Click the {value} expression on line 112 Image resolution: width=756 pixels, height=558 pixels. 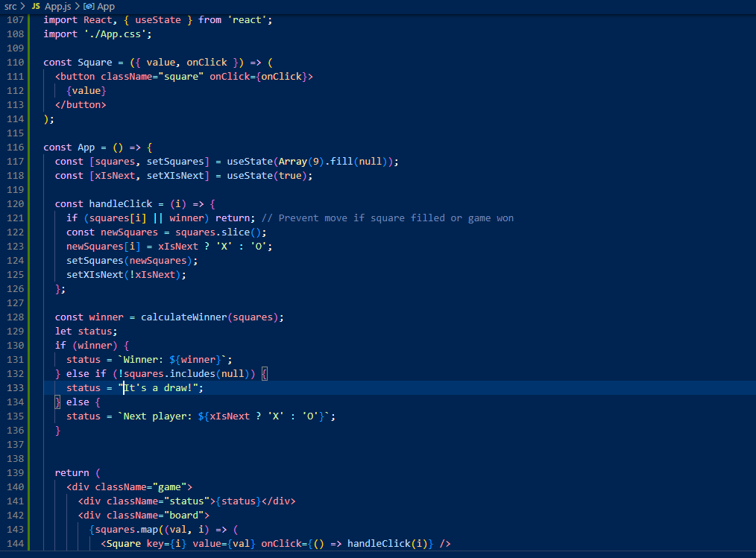[x=86, y=91]
